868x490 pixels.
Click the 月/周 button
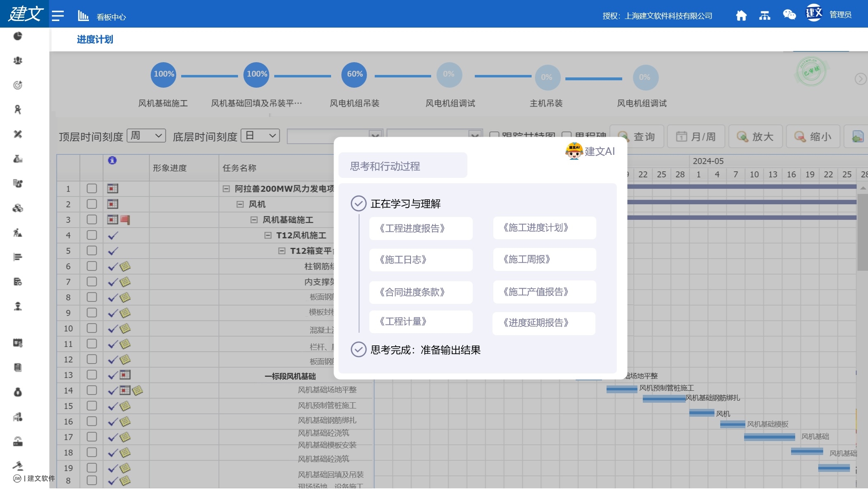point(696,136)
